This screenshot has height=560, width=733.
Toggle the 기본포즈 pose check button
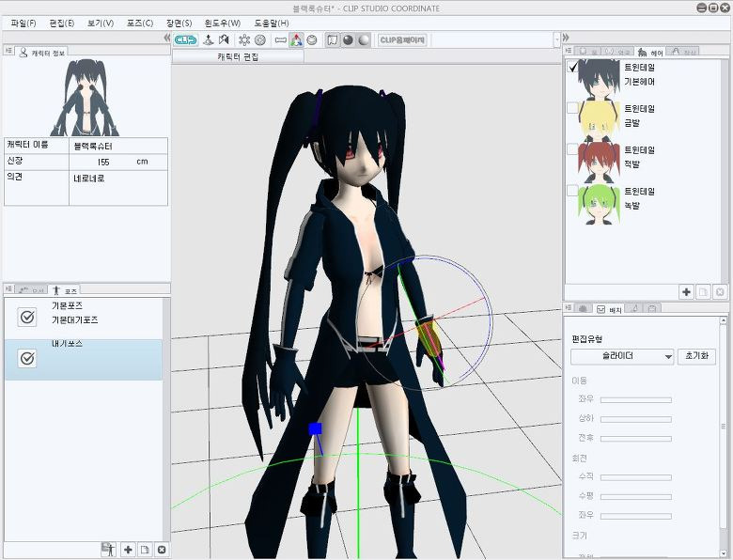click(27, 317)
